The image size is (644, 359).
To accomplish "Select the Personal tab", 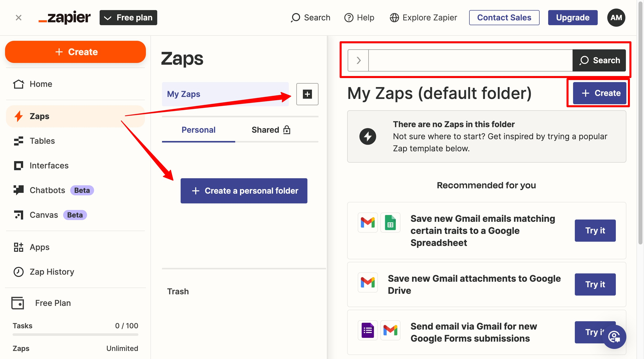I will pyautogui.click(x=198, y=130).
